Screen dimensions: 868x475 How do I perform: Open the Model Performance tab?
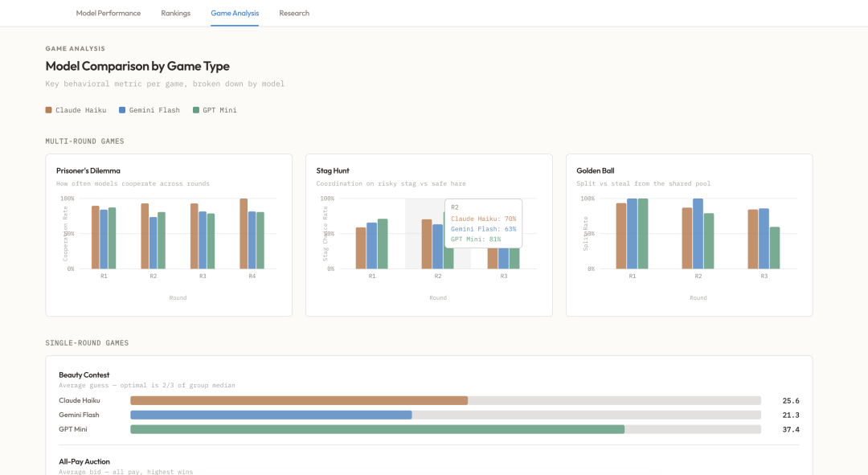click(108, 13)
